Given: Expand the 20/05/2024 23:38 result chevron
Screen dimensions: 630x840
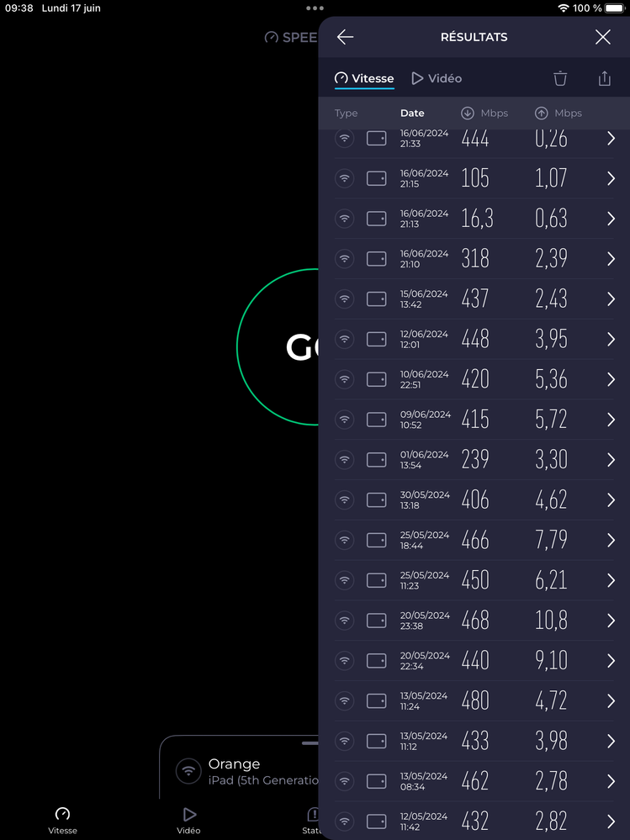Looking at the screenshot, I should 611,621.
